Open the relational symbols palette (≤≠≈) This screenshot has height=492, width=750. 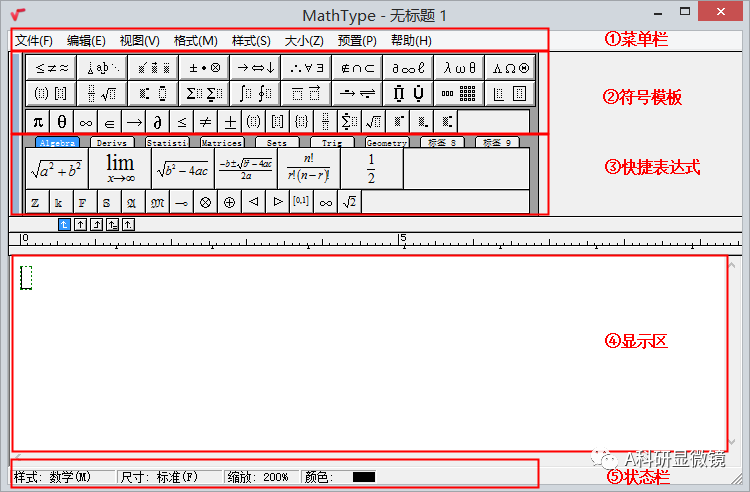tap(51, 68)
